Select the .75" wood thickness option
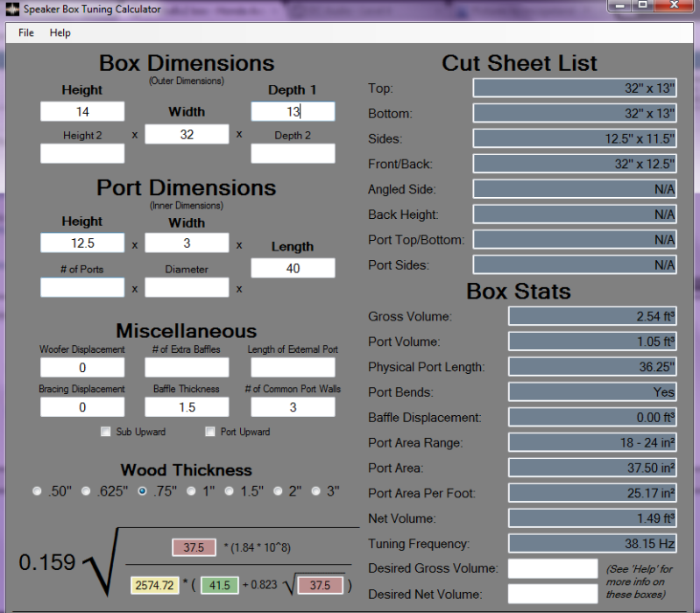This screenshot has height=613, width=700. 143,491
